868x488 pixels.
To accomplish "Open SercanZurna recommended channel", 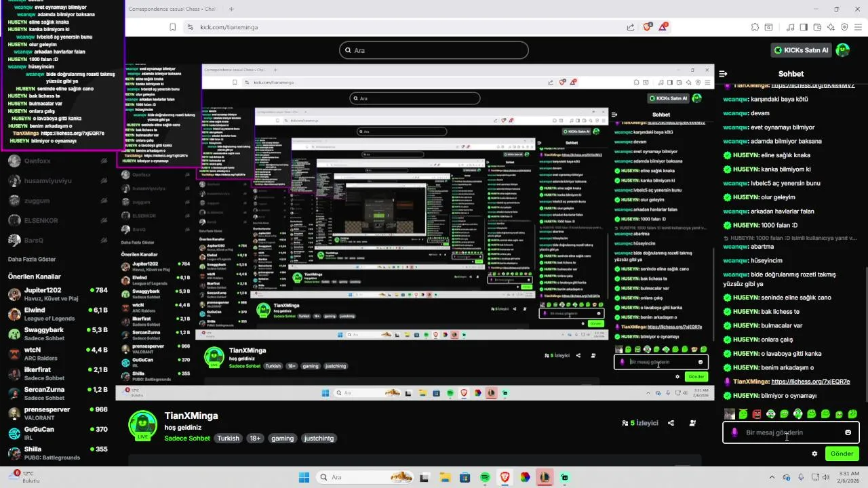I will (57, 394).
